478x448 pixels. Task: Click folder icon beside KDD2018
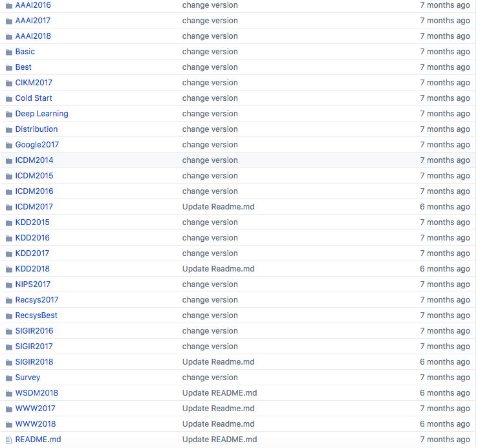[x=9, y=270]
